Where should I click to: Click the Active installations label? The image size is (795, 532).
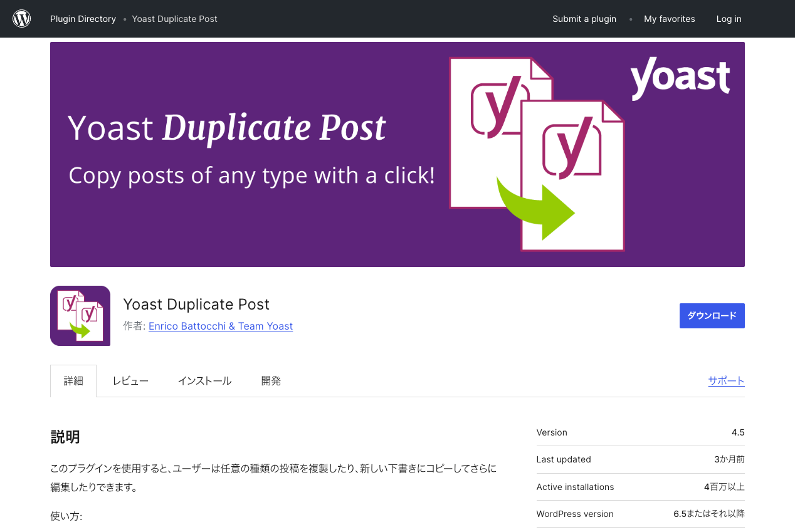(x=575, y=487)
